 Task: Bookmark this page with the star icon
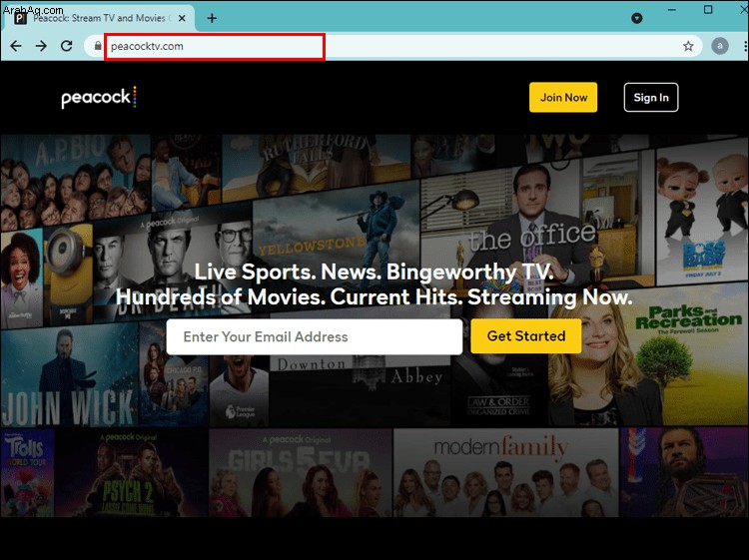(x=688, y=46)
